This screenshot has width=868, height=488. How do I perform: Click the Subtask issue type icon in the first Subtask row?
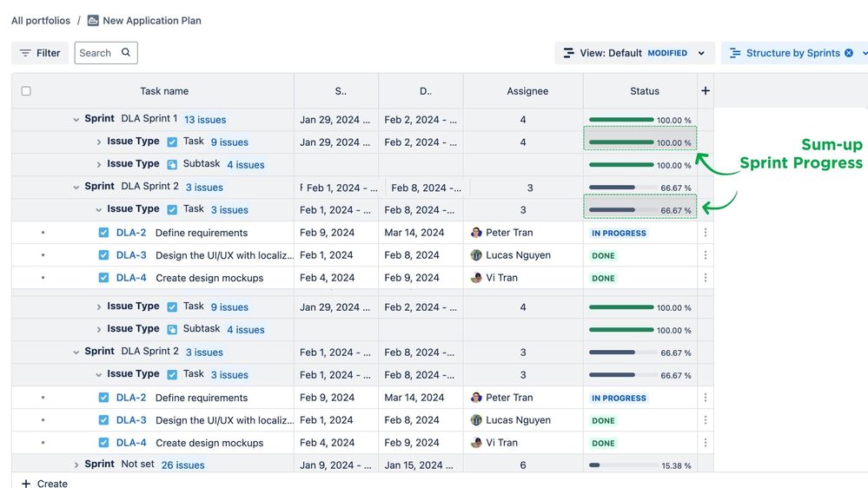(x=172, y=164)
